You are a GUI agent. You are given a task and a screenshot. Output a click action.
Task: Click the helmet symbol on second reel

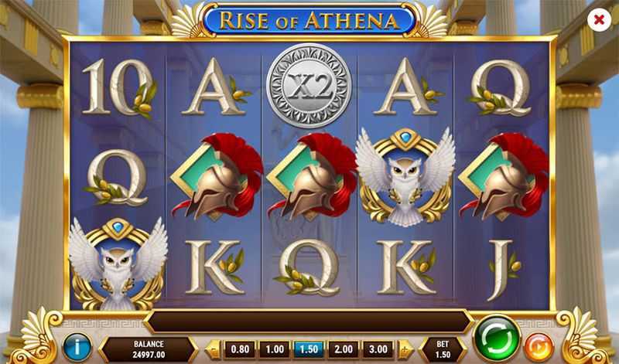(217, 177)
